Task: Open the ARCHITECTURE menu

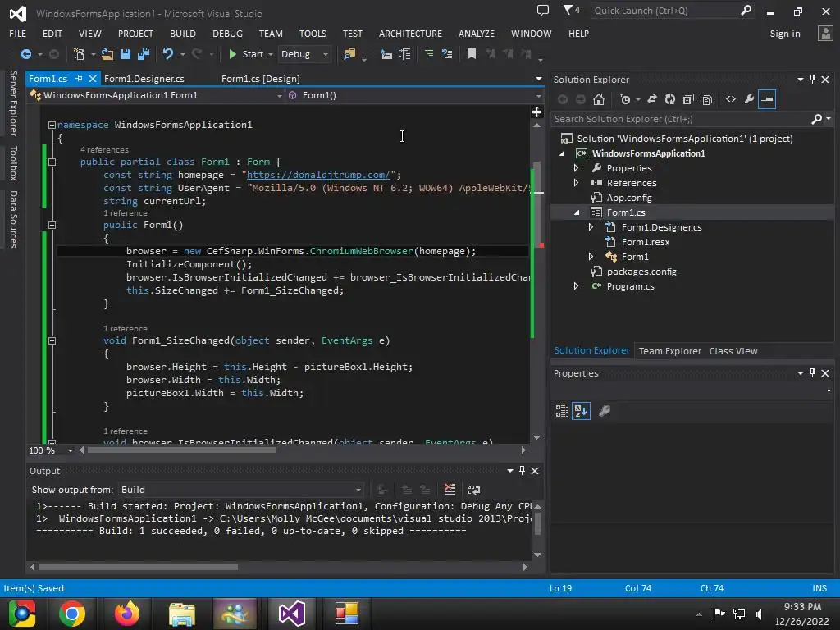Action: [410, 33]
